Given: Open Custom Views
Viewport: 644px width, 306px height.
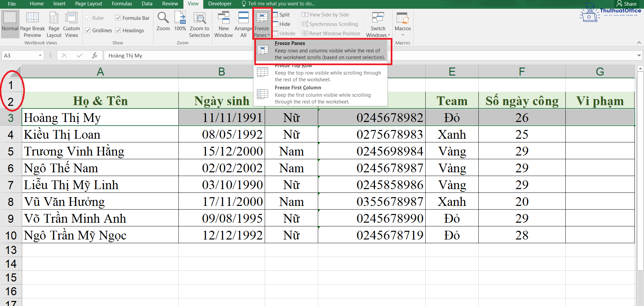Looking at the screenshot, I should tap(71, 24).
